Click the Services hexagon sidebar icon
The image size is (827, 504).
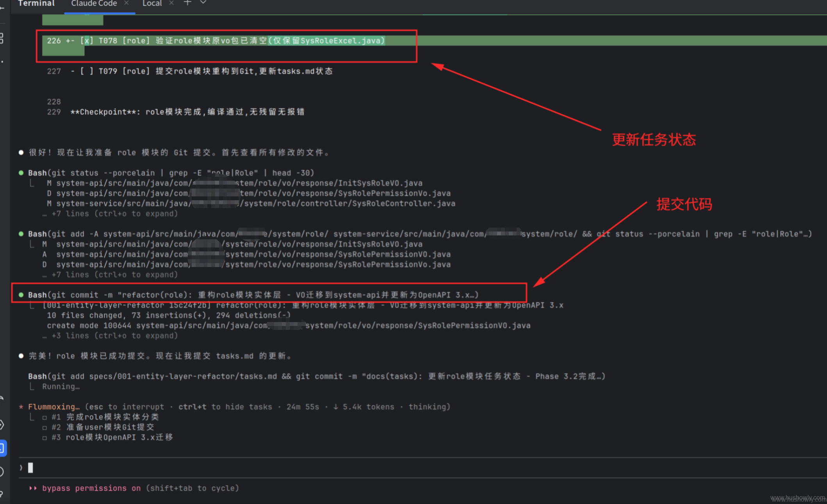tap(2, 425)
